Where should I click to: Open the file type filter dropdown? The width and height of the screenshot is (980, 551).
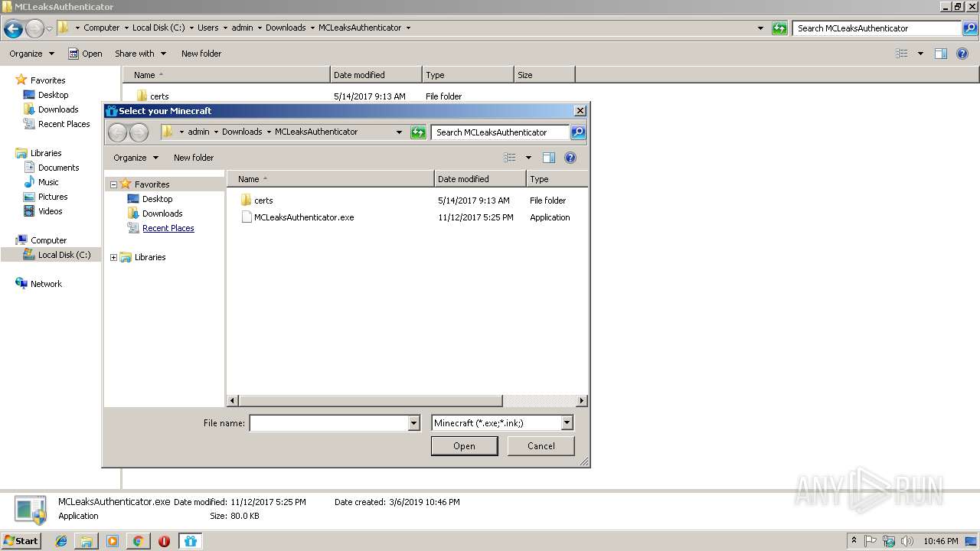(x=567, y=423)
